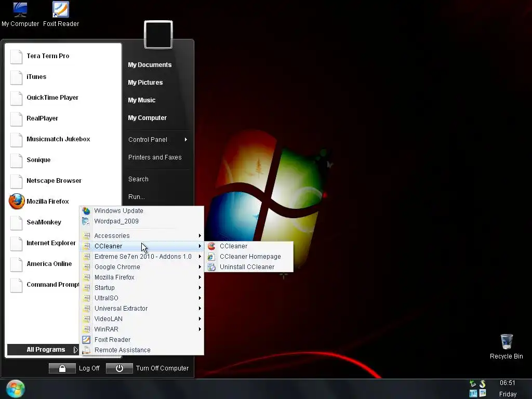The width and height of the screenshot is (532, 399).
Task: Open Search from the Start menu
Action: pos(138,179)
